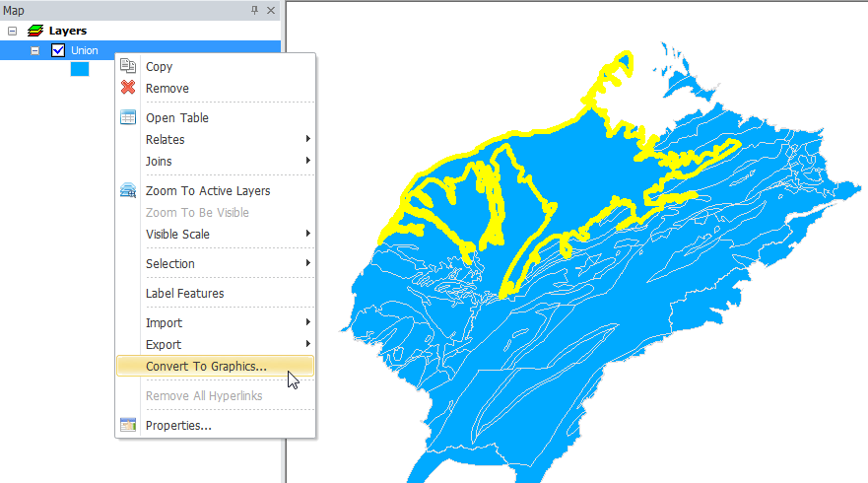The image size is (868, 483).
Task: Click the Properties icon in the context menu
Action: (x=128, y=425)
